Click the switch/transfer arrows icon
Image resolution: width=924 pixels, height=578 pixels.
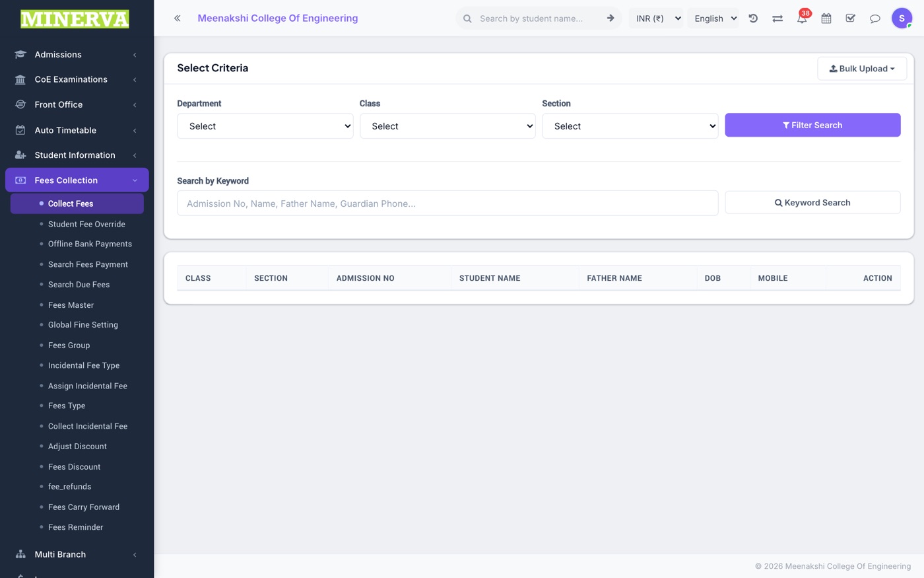pyautogui.click(x=777, y=18)
